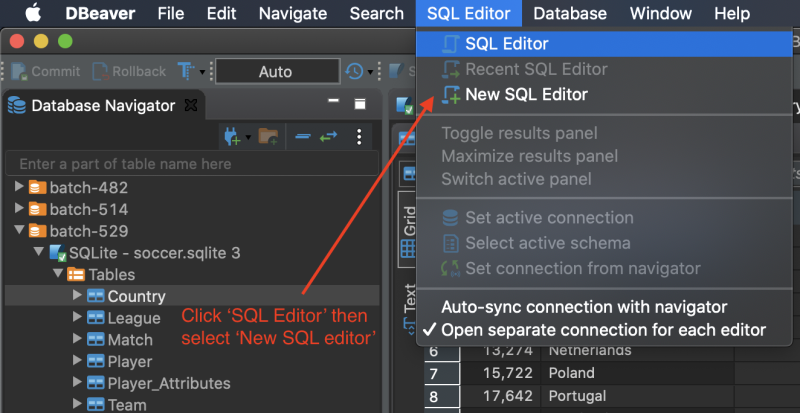800x413 pixels.
Task: Select row header number 7
Action: tap(442, 373)
